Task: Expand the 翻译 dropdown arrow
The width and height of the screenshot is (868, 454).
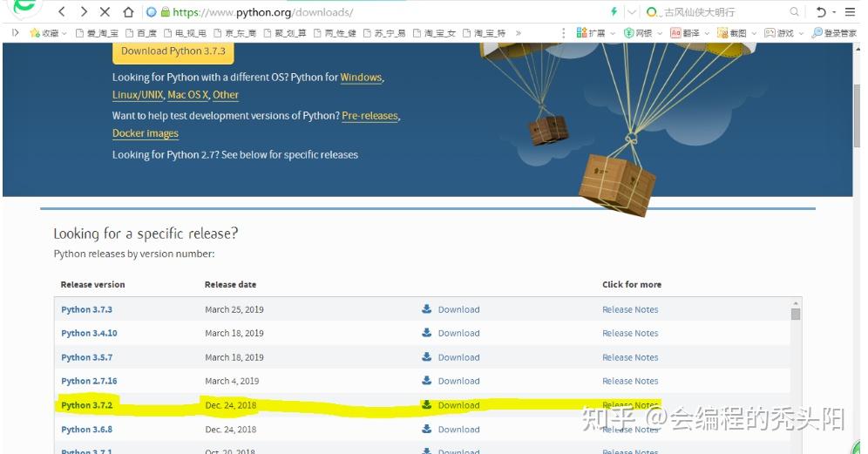Action: (707, 34)
